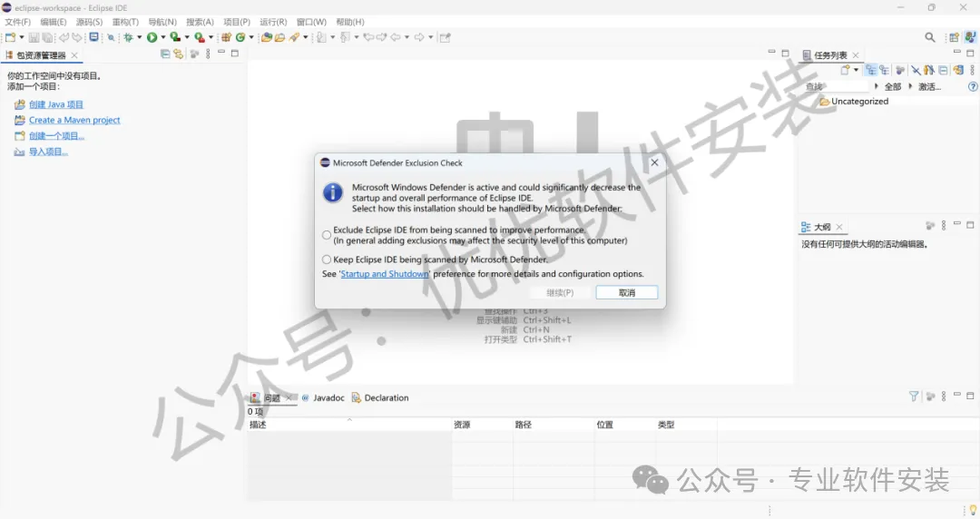Open the Startup and Shutdown preference link

coord(385,274)
